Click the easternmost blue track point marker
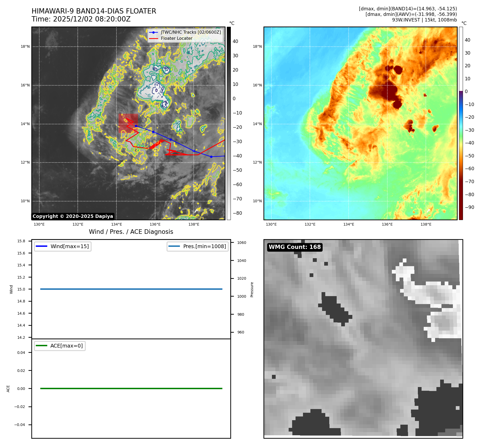 click(x=211, y=157)
